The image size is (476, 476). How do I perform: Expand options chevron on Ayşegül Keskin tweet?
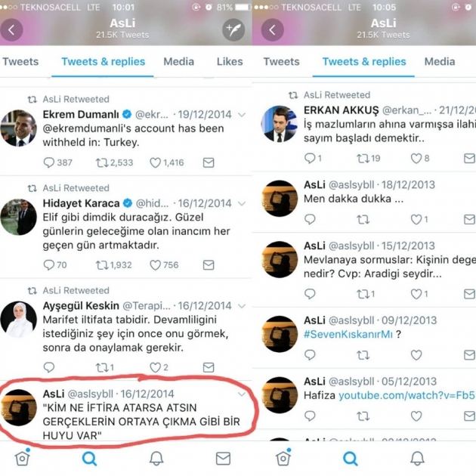point(242,306)
